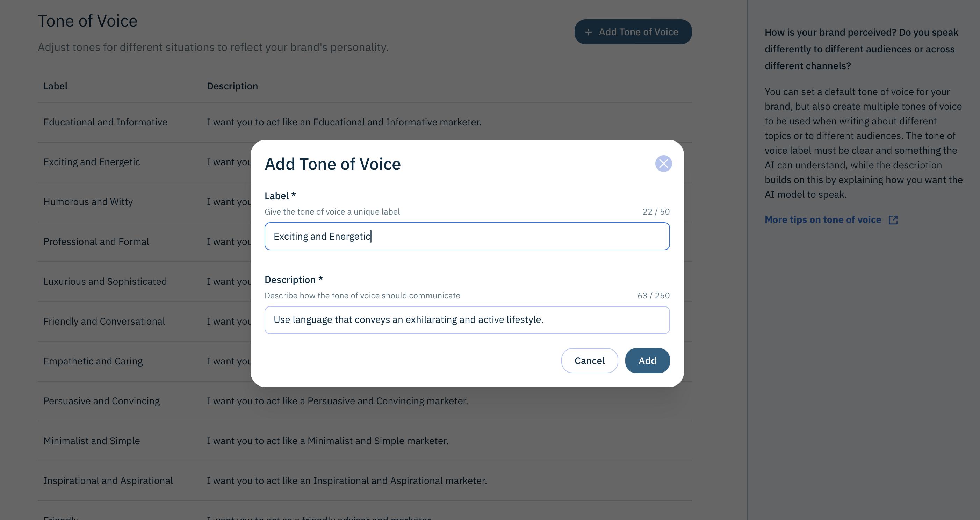The height and width of the screenshot is (520, 980).
Task: Open the external link icon beside More tips
Action: tap(893, 220)
